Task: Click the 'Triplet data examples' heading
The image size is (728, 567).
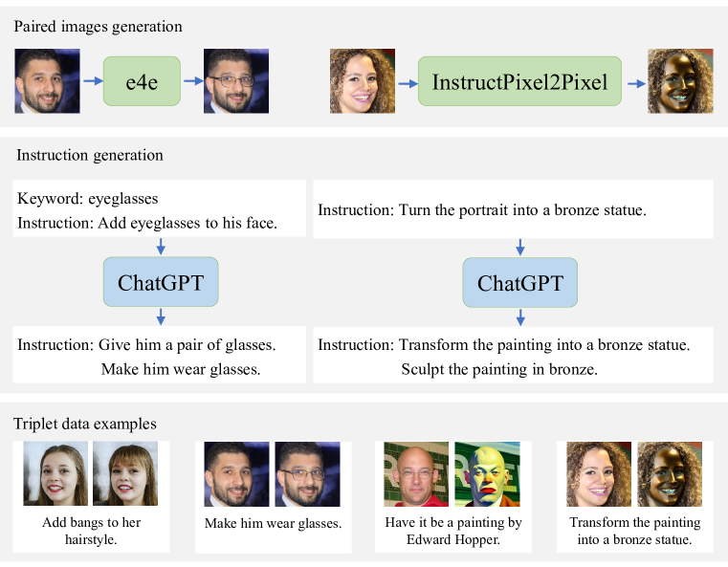Action: point(85,423)
